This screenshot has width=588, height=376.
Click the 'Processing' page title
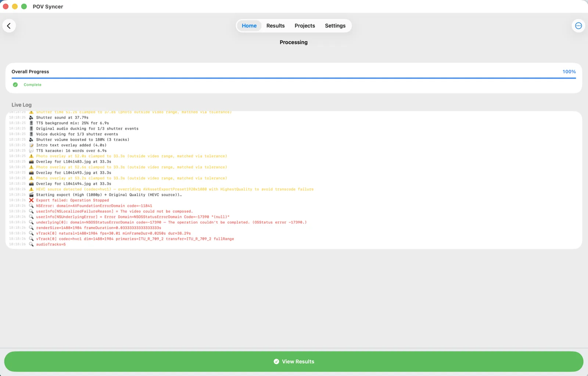click(x=294, y=42)
